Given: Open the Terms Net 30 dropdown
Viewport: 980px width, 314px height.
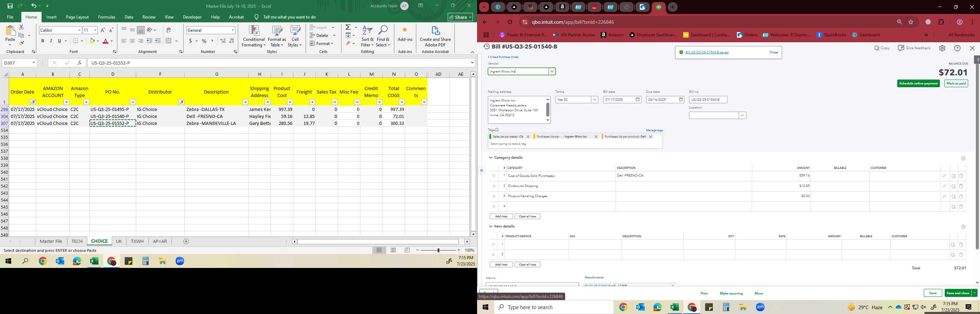Looking at the screenshot, I should [x=594, y=99].
